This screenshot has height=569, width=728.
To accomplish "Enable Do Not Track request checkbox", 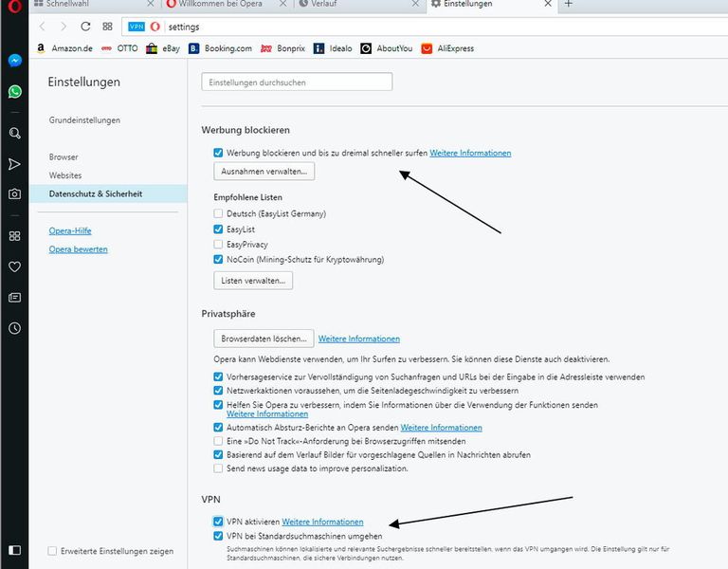I will click(218, 441).
